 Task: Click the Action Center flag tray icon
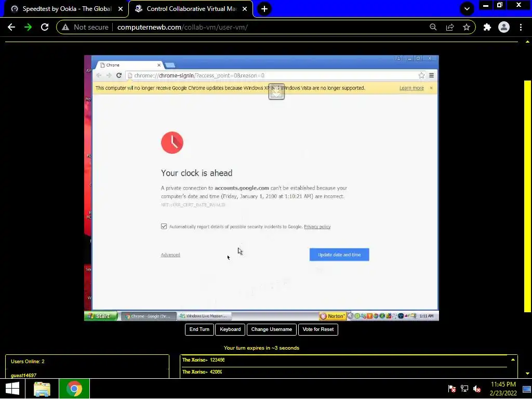(x=451, y=389)
